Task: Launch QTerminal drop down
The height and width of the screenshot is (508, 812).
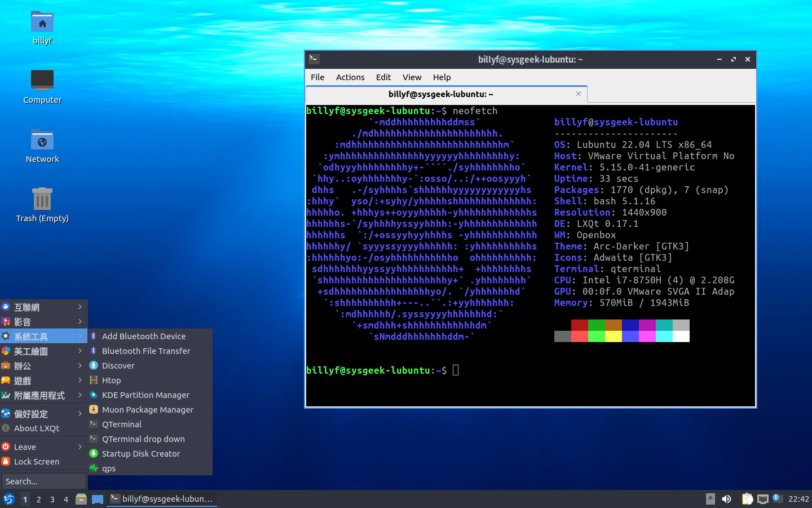Action: point(150,439)
